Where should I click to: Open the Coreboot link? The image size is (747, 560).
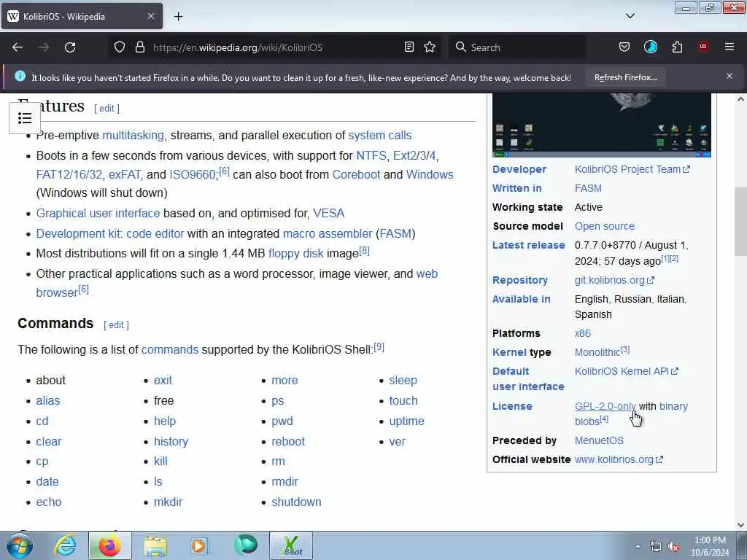pos(356,175)
